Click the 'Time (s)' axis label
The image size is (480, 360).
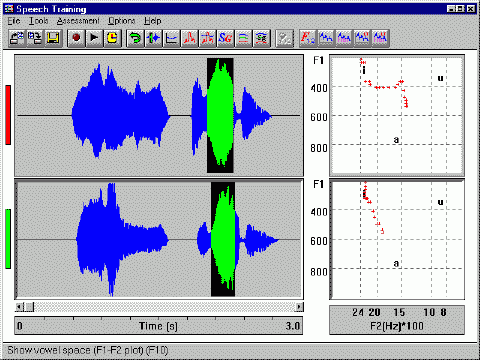(158, 326)
